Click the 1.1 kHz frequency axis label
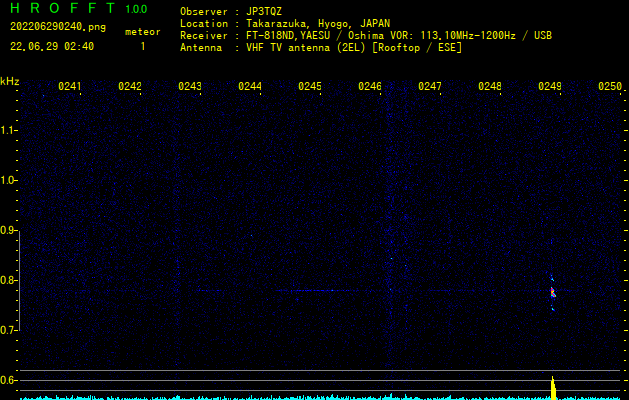The image size is (629, 400). tap(9, 130)
